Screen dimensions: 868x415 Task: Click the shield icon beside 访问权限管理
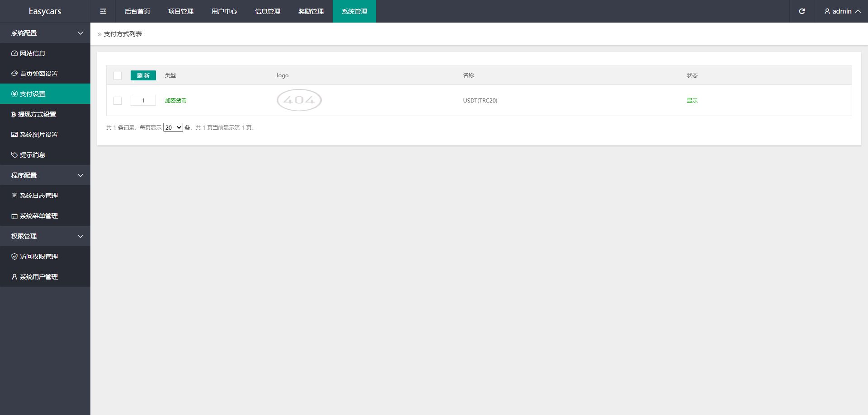point(14,256)
